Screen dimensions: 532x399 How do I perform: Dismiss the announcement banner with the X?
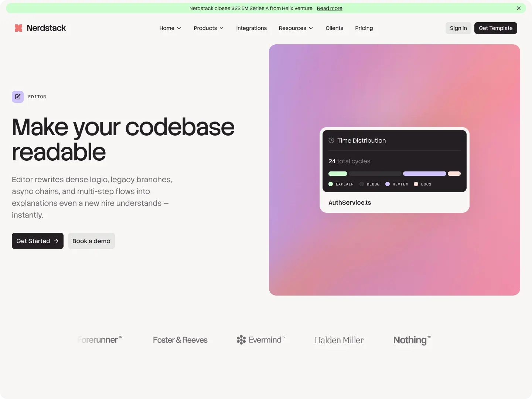click(519, 8)
